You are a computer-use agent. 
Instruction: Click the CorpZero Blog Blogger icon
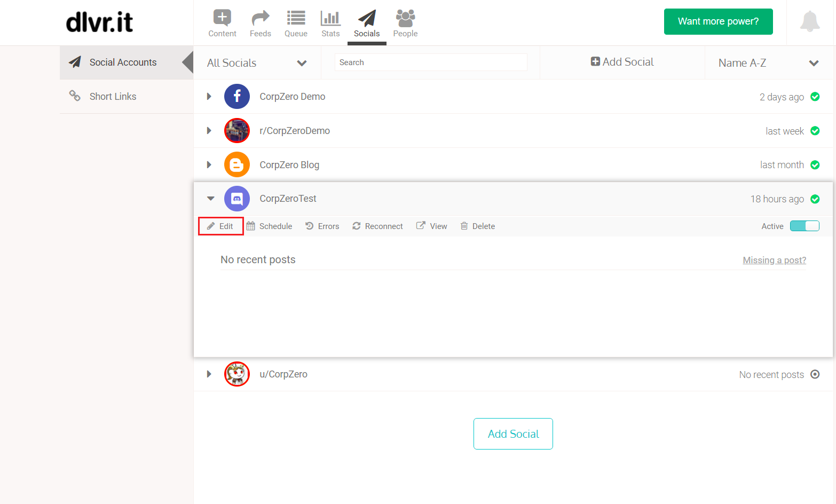[x=237, y=165]
